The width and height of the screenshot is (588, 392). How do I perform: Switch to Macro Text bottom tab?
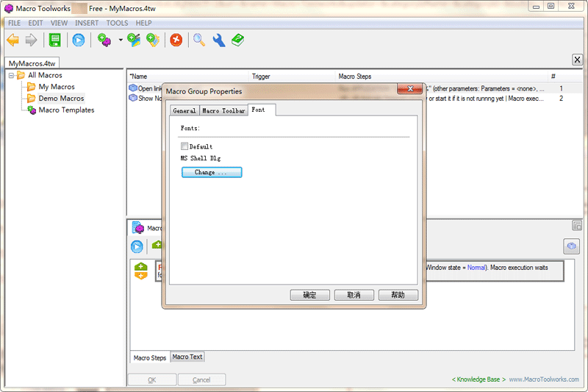click(187, 357)
